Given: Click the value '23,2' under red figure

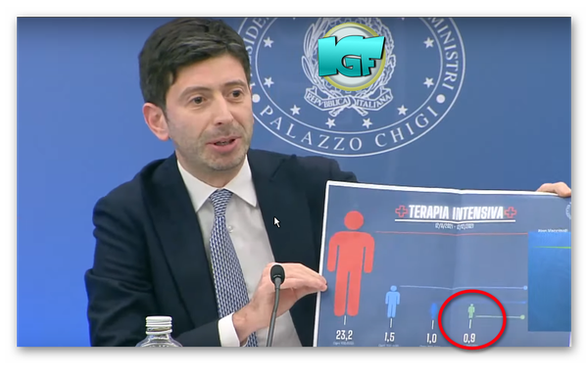Looking at the screenshot, I should (x=344, y=335).
